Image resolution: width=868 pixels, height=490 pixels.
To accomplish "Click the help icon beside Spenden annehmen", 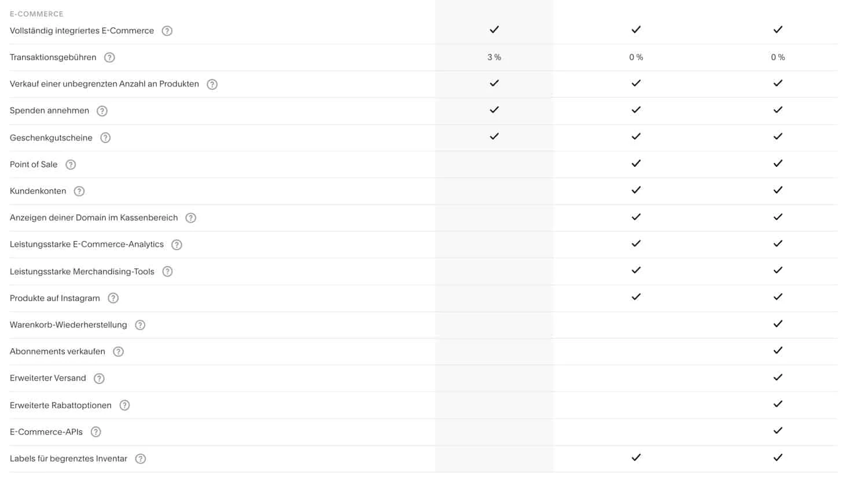I will tap(102, 111).
